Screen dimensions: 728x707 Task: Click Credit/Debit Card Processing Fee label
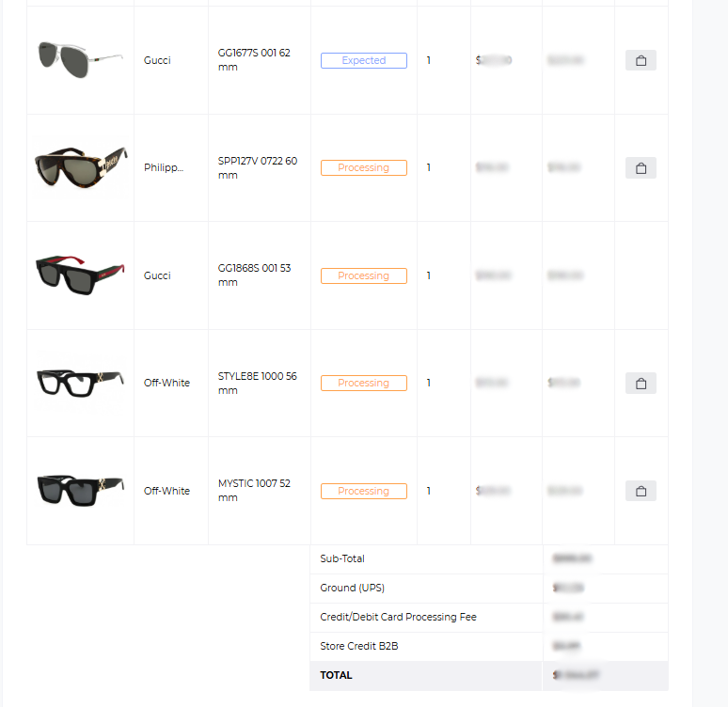click(x=399, y=617)
